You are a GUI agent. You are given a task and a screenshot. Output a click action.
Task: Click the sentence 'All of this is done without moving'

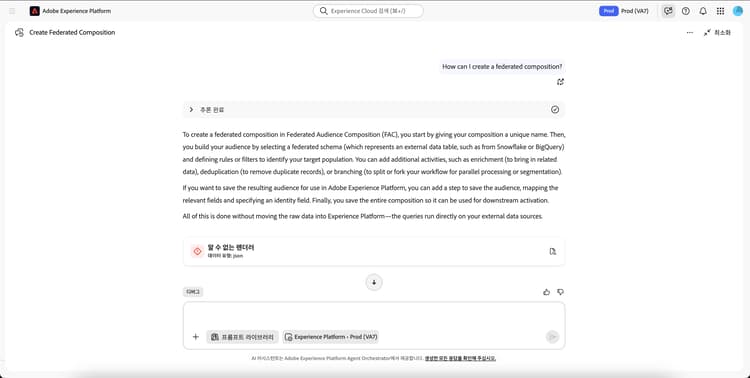363,216
